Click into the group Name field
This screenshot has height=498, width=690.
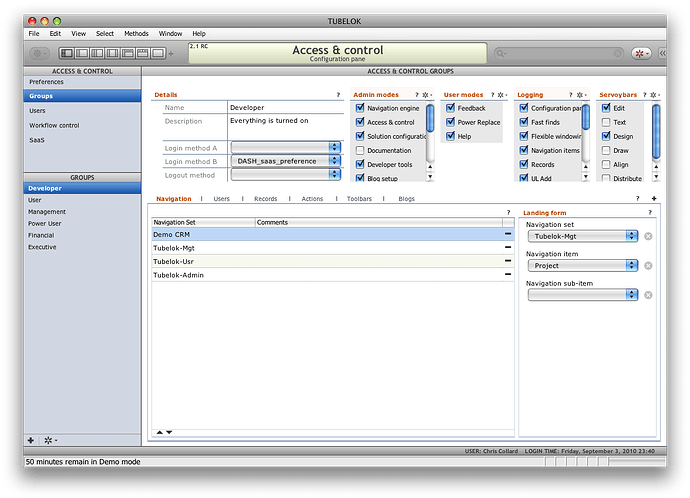click(x=286, y=107)
